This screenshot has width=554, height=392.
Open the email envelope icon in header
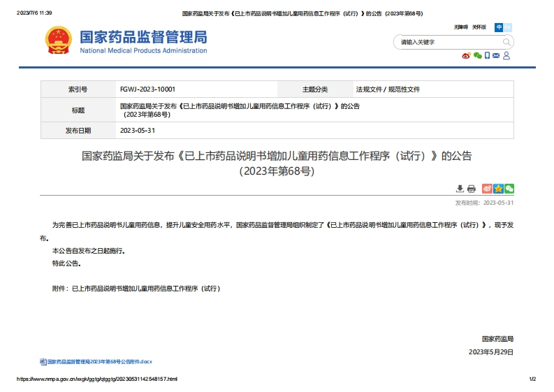tap(496, 55)
